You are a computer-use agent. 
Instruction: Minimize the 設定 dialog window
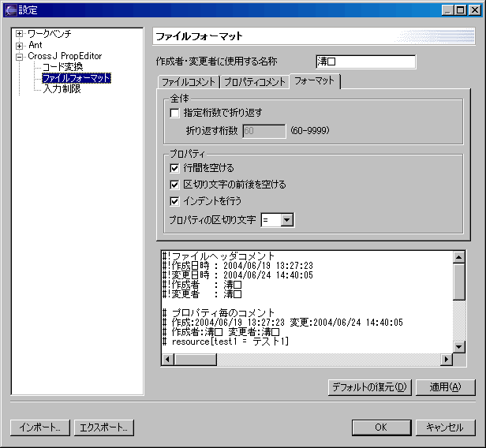pos(447,10)
